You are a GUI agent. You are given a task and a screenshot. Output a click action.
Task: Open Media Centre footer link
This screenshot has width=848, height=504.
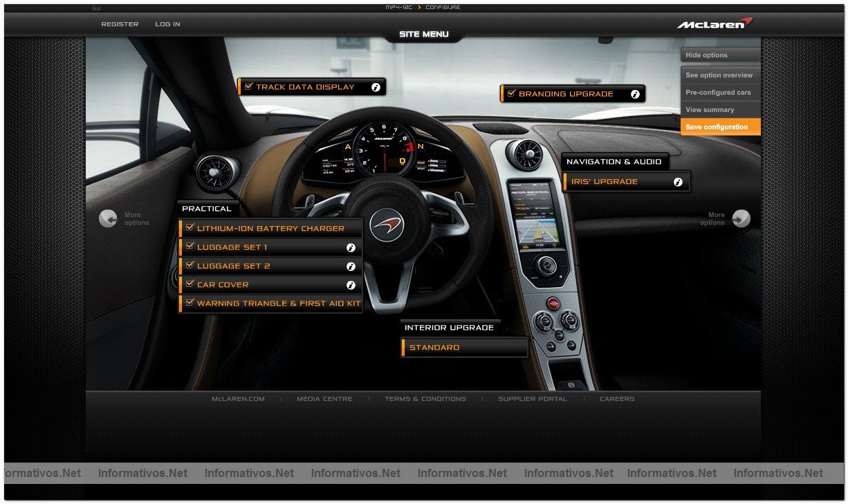click(x=324, y=399)
